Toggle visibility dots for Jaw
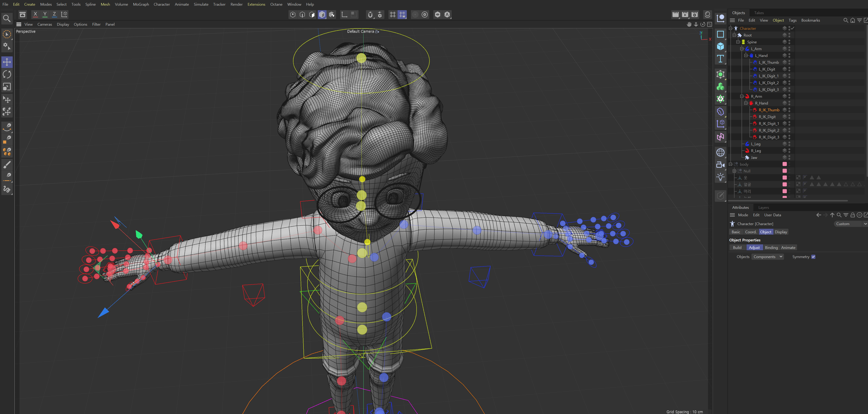This screenshot has height=414, width=868. [x=789, y=158]
